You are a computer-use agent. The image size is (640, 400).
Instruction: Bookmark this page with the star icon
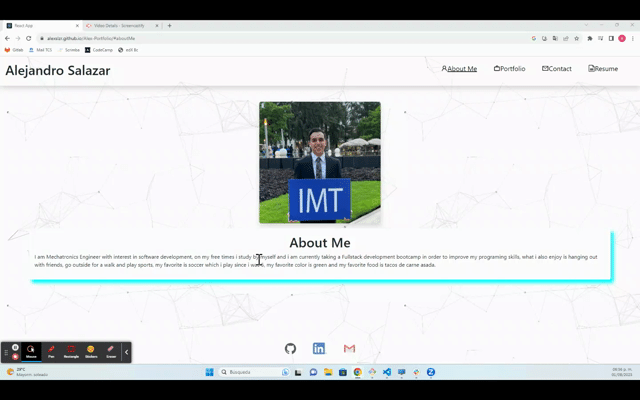(576, 38)
